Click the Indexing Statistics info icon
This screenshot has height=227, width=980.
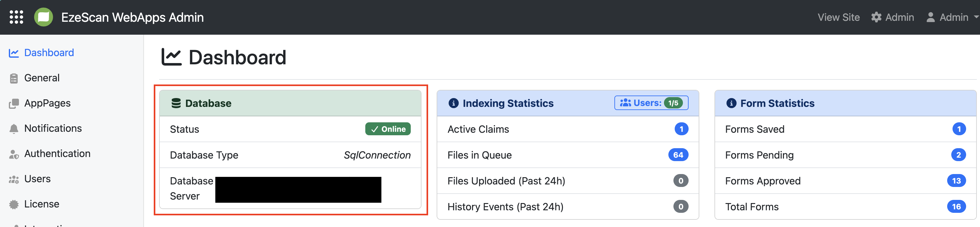[453, 103]
